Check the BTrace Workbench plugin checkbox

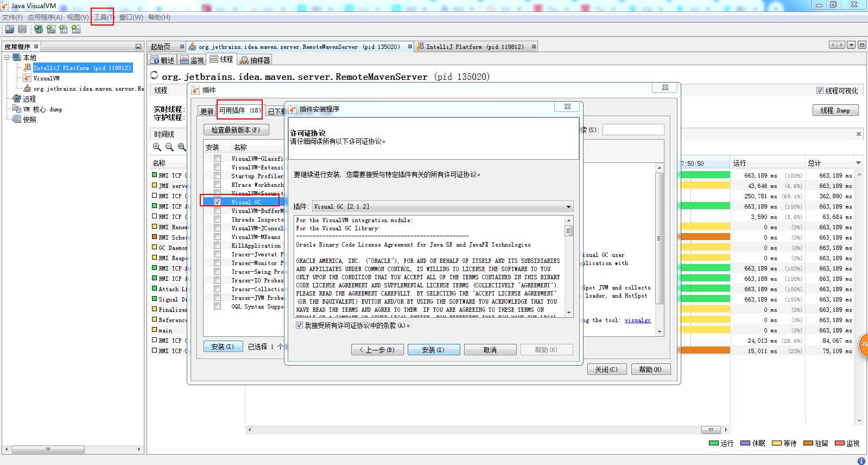coord(217,185)
